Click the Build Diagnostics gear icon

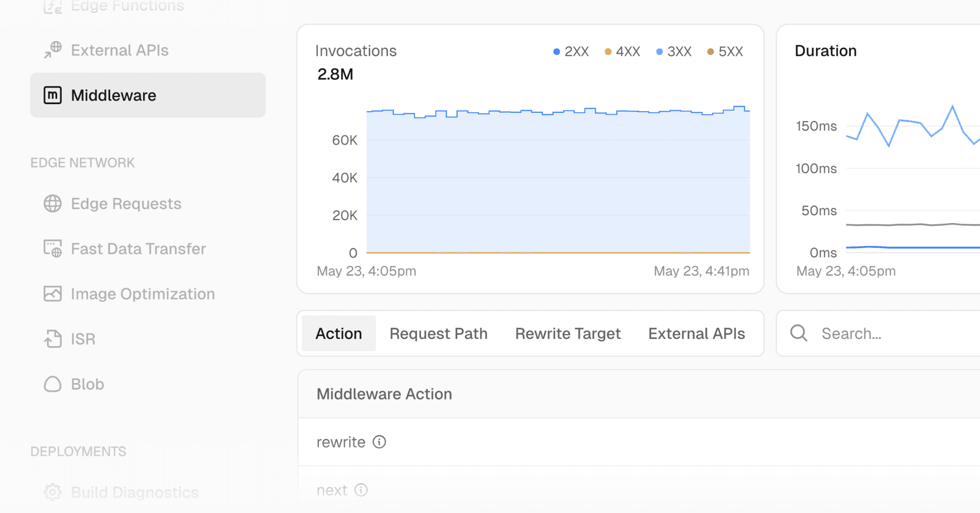click(53, 492)
